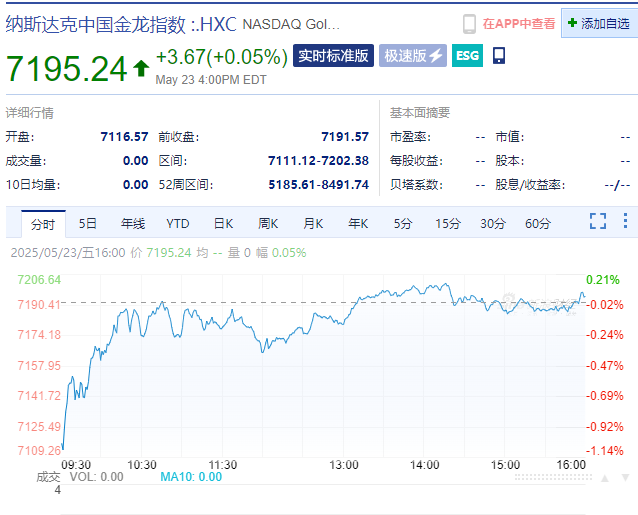Click the 股息/收益率 label
This screenshot has height=515, width=638.
tap(530, 185)
